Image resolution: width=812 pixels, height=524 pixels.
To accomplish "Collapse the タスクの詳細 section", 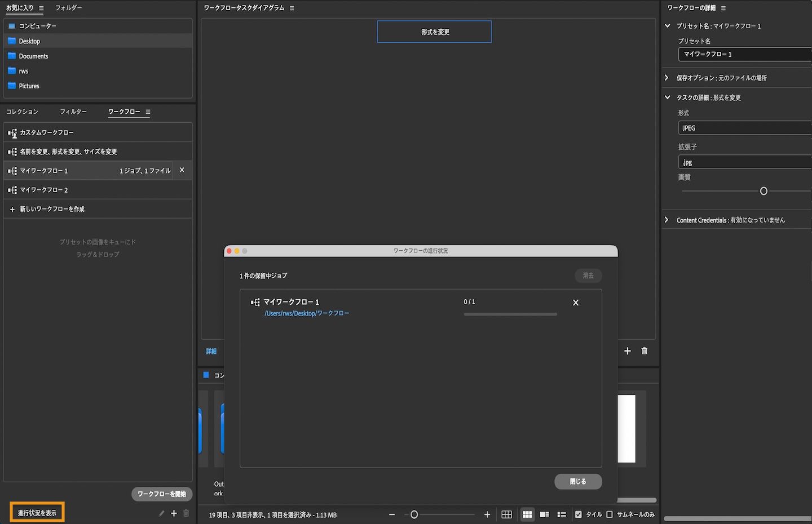I will [x=668, y=97].
